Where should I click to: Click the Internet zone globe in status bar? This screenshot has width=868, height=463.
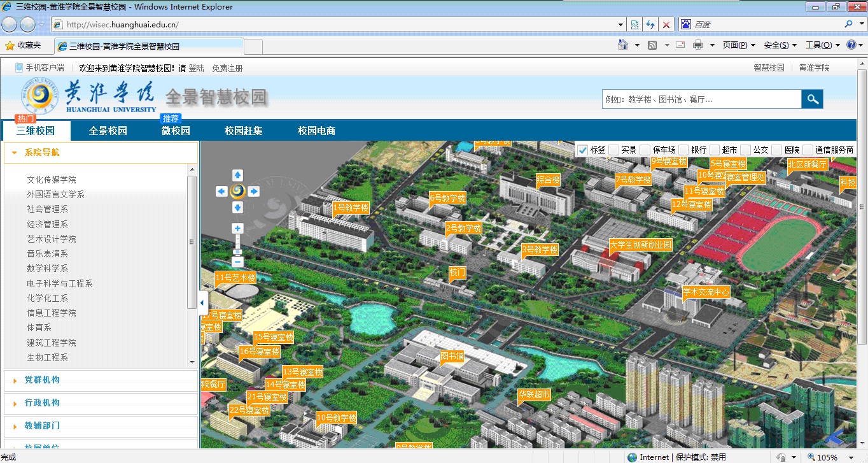[x=632, y=457]
